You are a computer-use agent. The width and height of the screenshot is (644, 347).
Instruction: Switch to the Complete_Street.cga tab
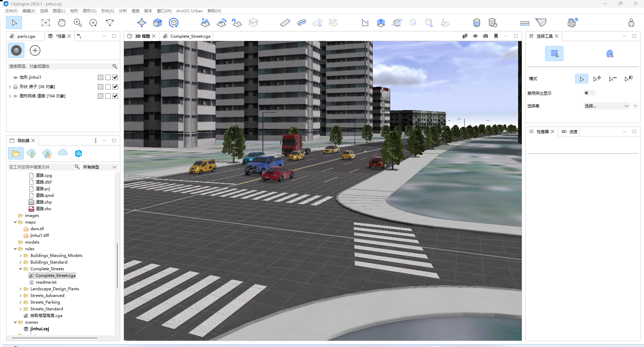(x=190, y=36)
